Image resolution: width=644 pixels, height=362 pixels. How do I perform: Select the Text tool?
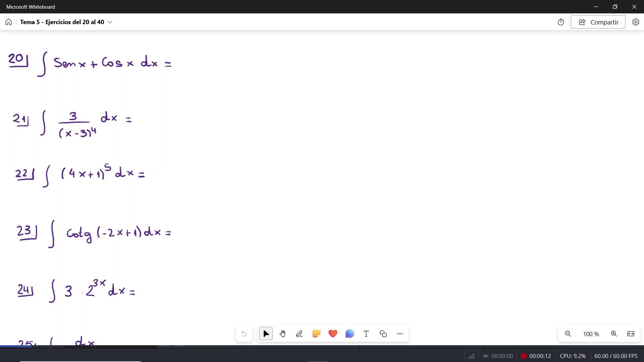pyautogui.click(x=366, y=334)
